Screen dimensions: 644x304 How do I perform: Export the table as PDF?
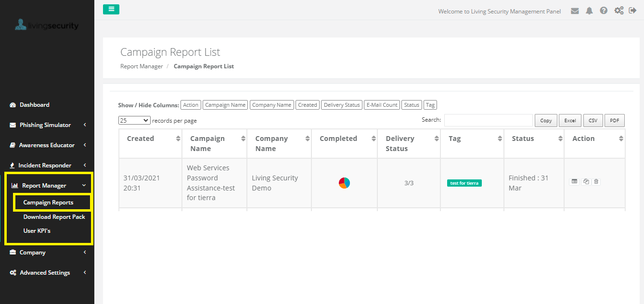(615, 120)
